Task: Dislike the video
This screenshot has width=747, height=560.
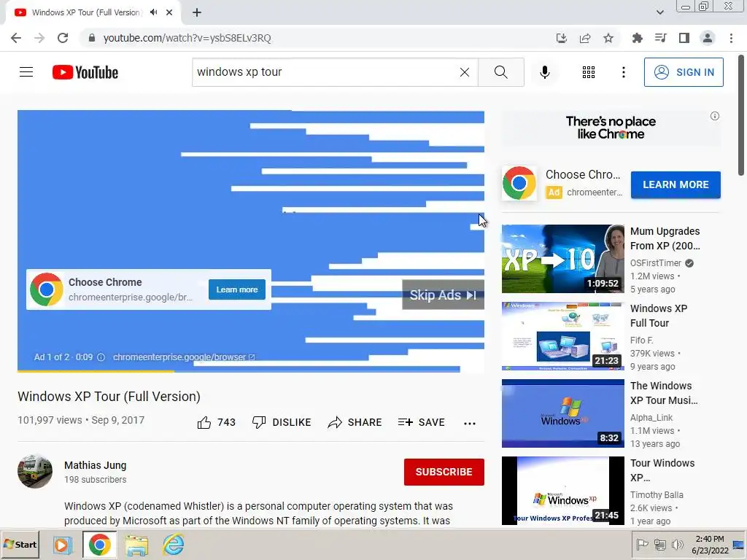Action: [x=282, y=422]
